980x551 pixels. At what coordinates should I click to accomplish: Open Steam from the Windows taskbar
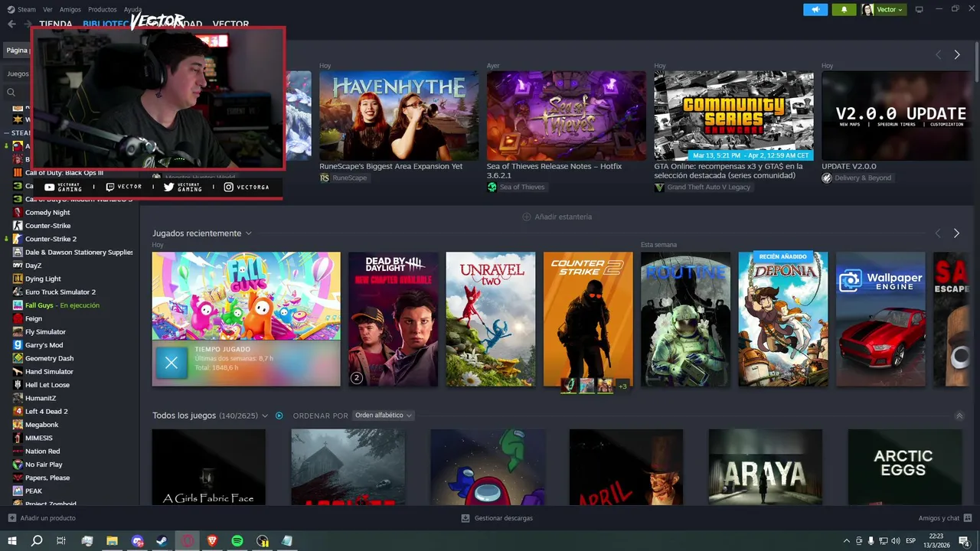click(x=162, y=540)
